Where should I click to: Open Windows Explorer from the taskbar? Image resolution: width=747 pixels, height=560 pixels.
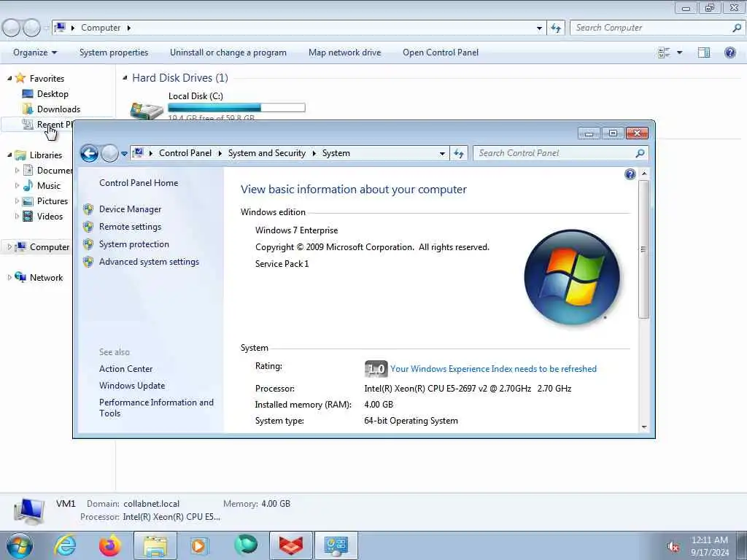tap(155, 545)
